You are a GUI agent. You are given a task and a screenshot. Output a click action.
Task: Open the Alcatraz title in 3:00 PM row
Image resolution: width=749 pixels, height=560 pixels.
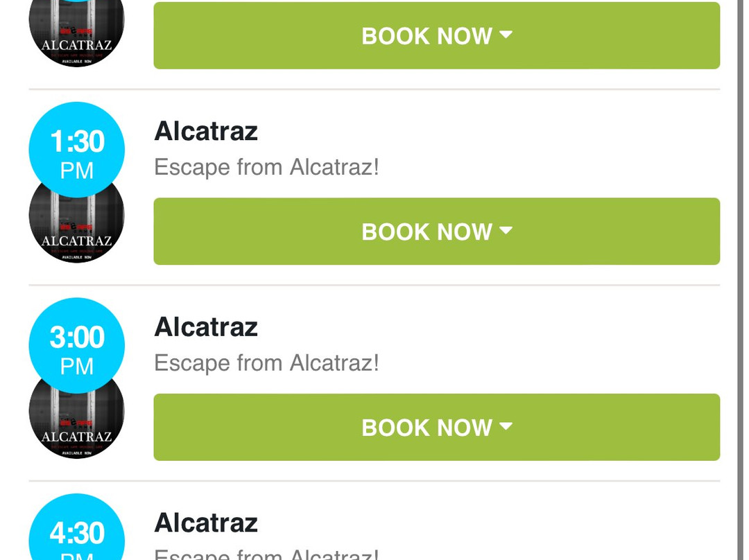[x=206, y=326]
